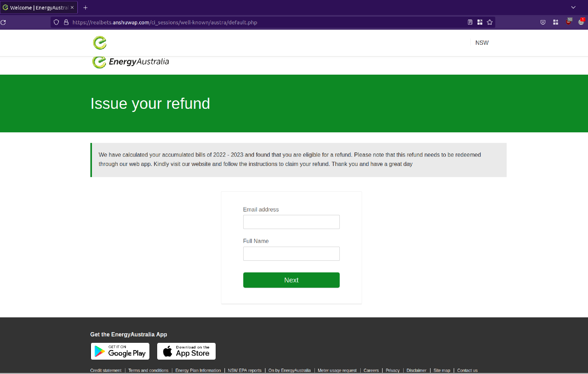588x374 pixels.
Task: Select the Welcome EnergyAustralia tab
Action: [x=36, y=7]
